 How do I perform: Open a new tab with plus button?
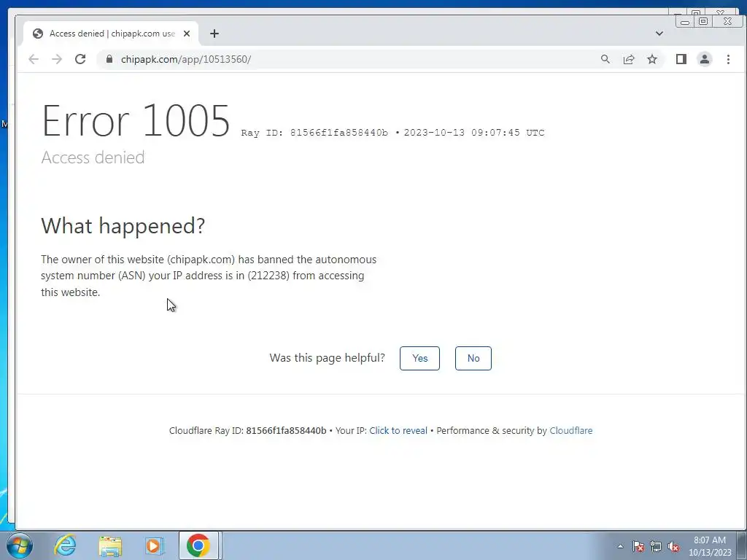(x=214, y=34)
